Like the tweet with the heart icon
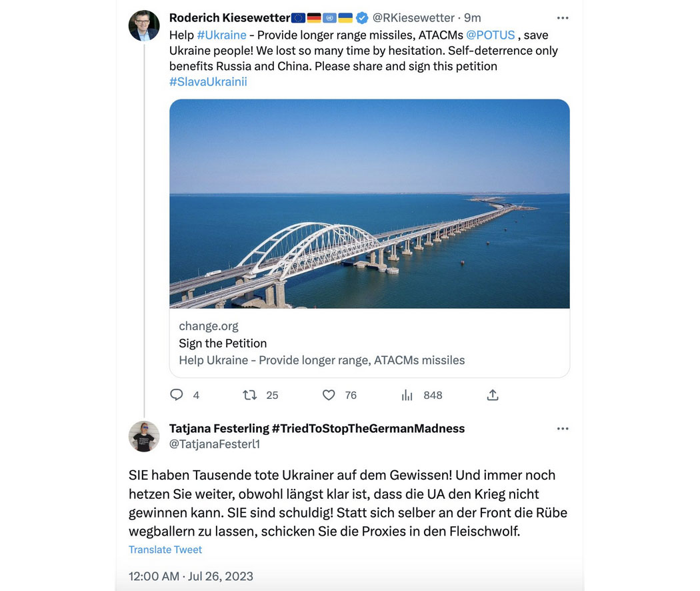Image resolution: width=700 pixels, height=591 pixels. (x=329, y=395)
